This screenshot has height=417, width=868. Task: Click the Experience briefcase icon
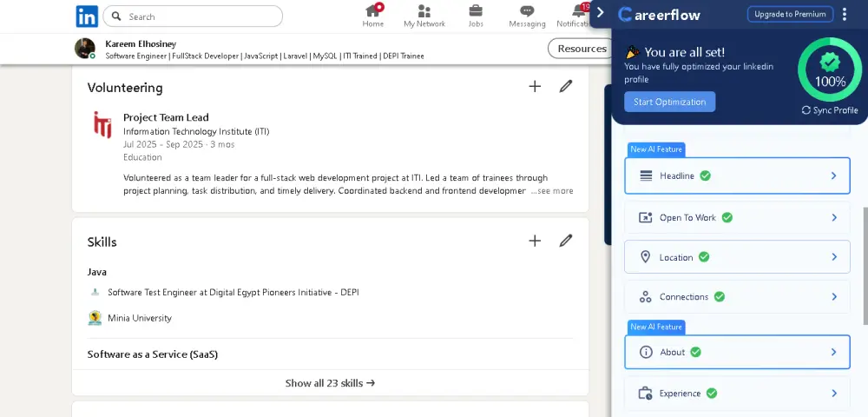[x=646, y=394]
